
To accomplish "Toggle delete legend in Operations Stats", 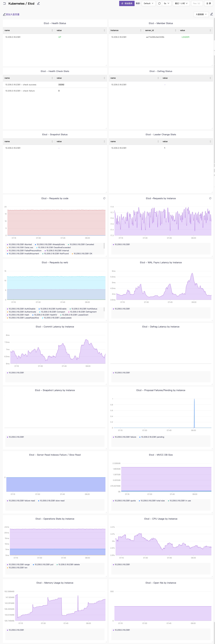I will 68,565.
